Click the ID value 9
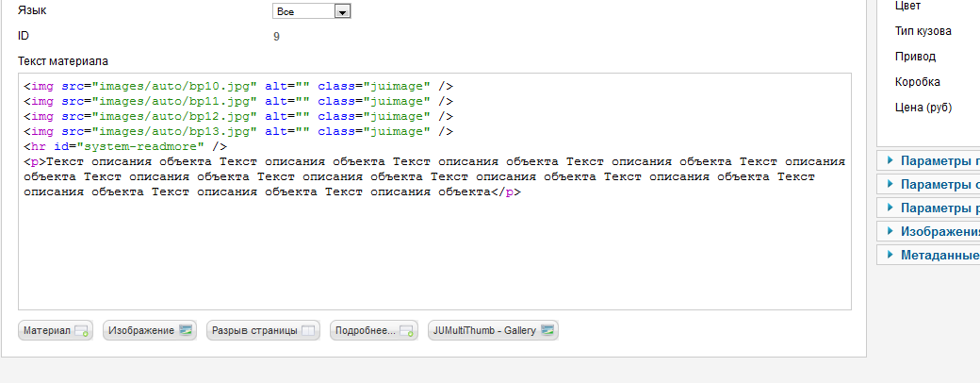The height and width of the screenshot is (383, 980). [276, 36]
